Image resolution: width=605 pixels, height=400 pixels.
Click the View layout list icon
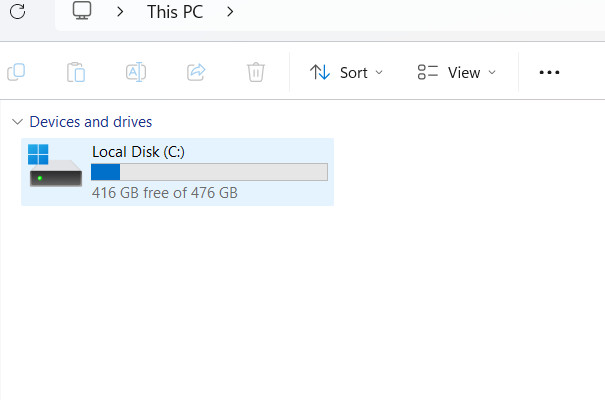click(x=428, y=72)
